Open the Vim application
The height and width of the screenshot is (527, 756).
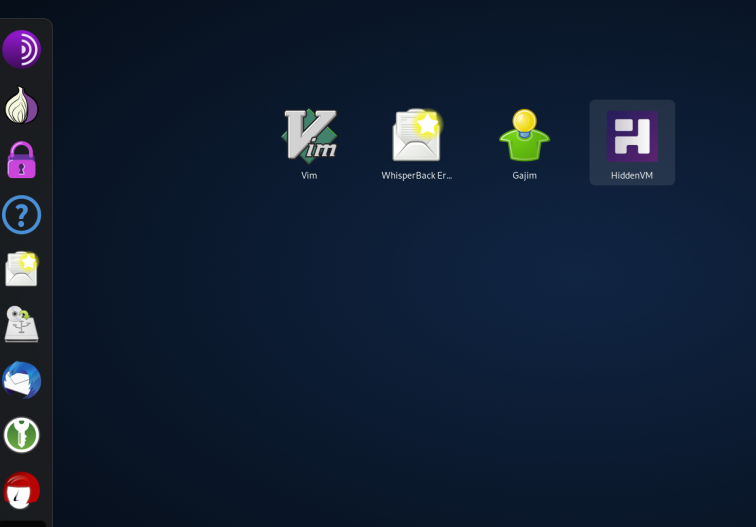pos(309,143)
